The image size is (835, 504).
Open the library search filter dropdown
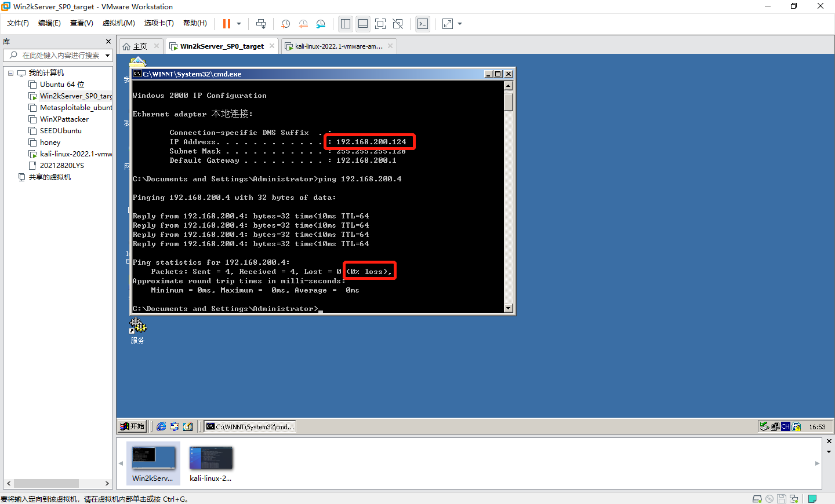tap(108, 56)
